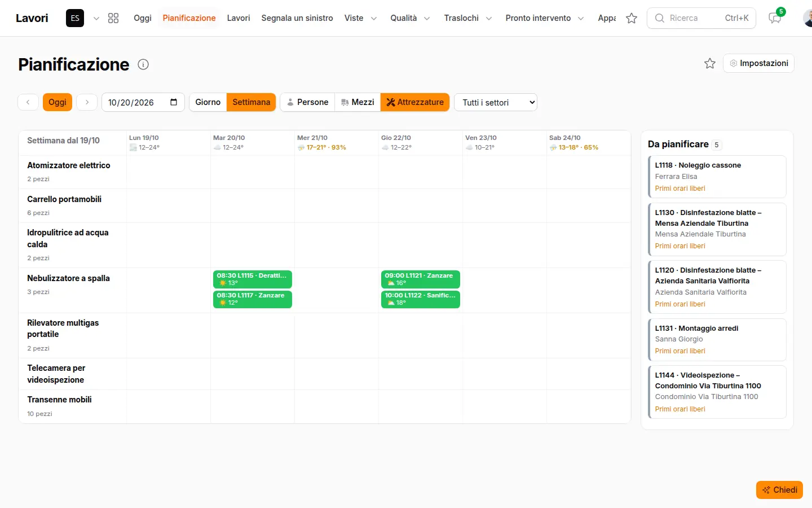Go to next week arrow
Image resolution: width=812 pixels, height=508 pixels.
click(x=87, y=102)
